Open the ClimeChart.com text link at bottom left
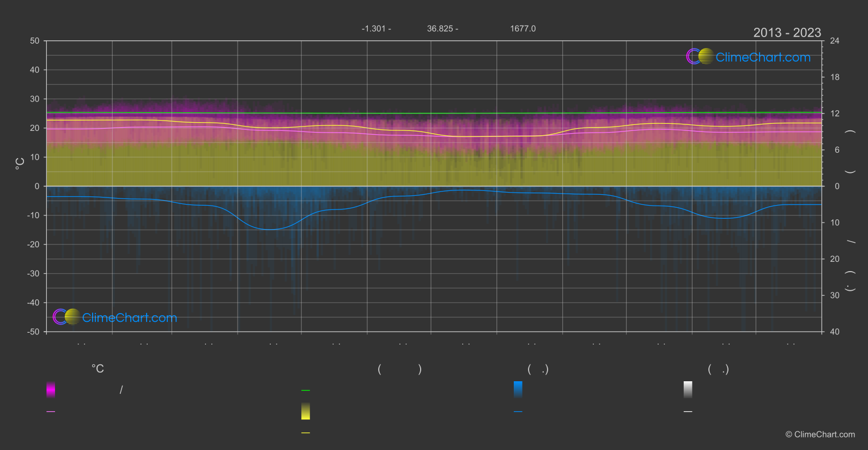Screen dimensions: 868x450 coord(130,318)
